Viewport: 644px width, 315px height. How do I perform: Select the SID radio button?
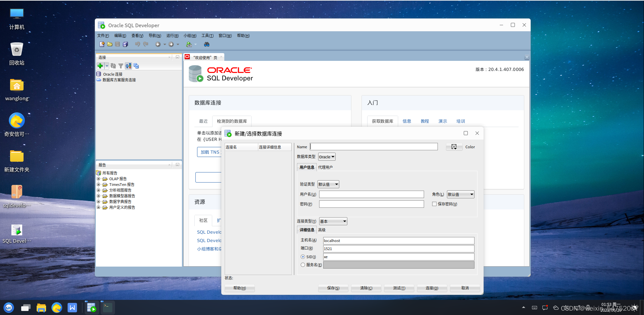pos(303,257)
